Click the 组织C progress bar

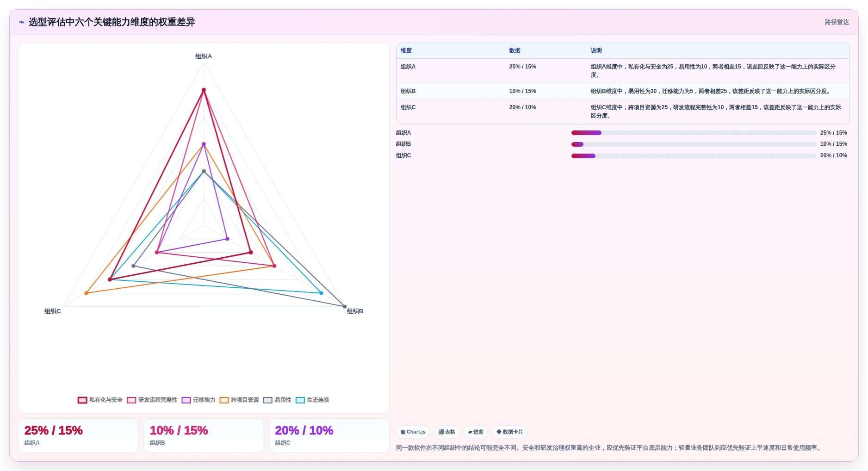pyautogui.click(x=694, y=156)
